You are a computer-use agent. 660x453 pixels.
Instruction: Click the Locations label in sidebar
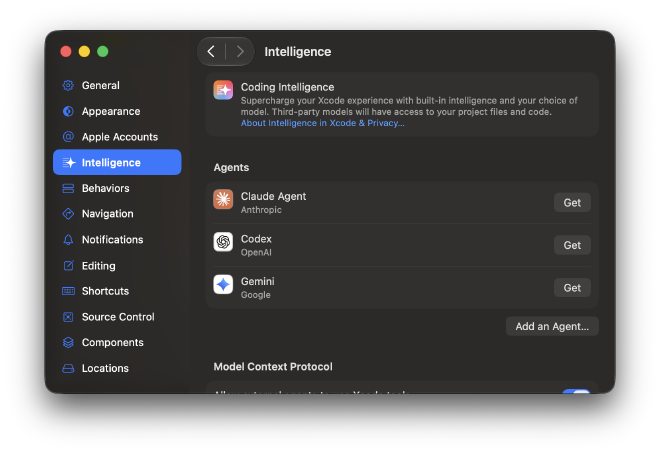pos(105,368)
